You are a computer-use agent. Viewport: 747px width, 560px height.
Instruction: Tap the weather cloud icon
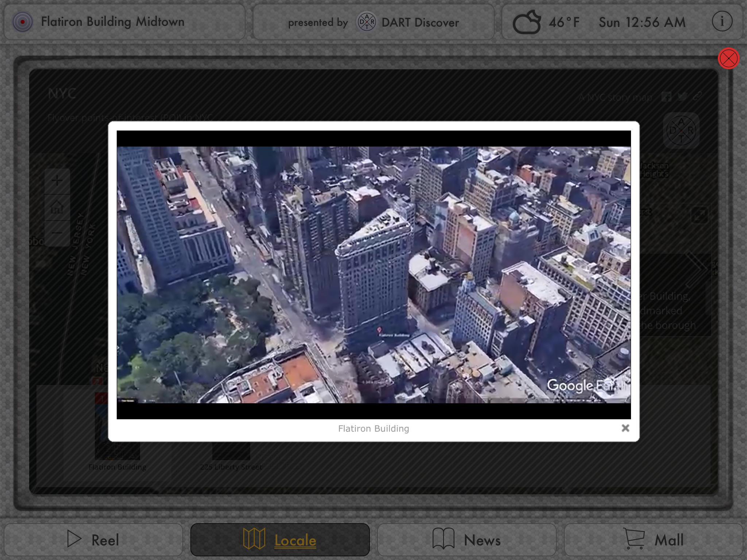point(526,22)
